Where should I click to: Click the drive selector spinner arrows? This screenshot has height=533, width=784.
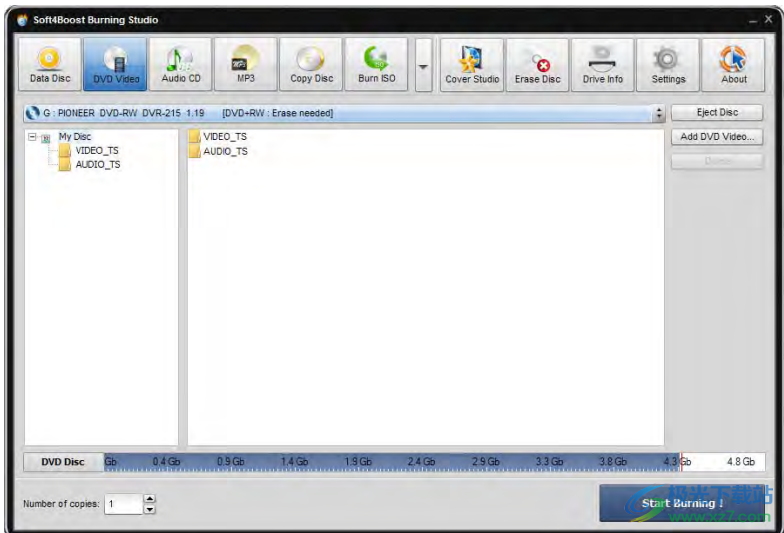click(658, 114)
